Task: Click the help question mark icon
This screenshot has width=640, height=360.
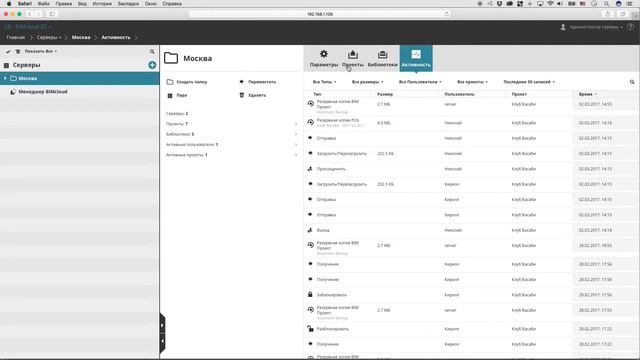Action: [631, 27]
